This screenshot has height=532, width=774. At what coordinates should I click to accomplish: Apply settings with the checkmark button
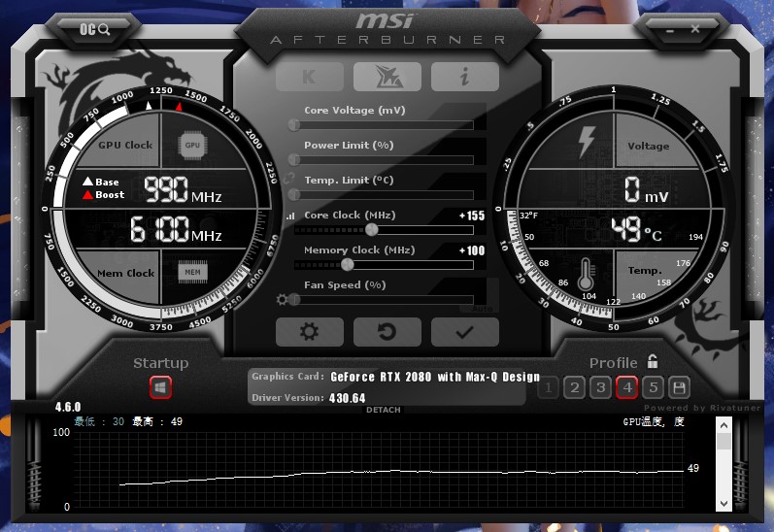pyautogui.click(x=464, y=332)
